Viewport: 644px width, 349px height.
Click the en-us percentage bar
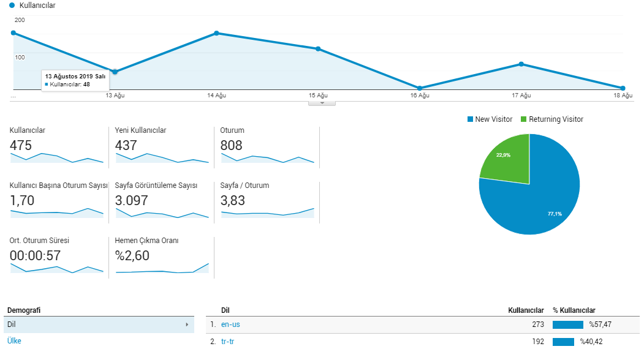568,325
